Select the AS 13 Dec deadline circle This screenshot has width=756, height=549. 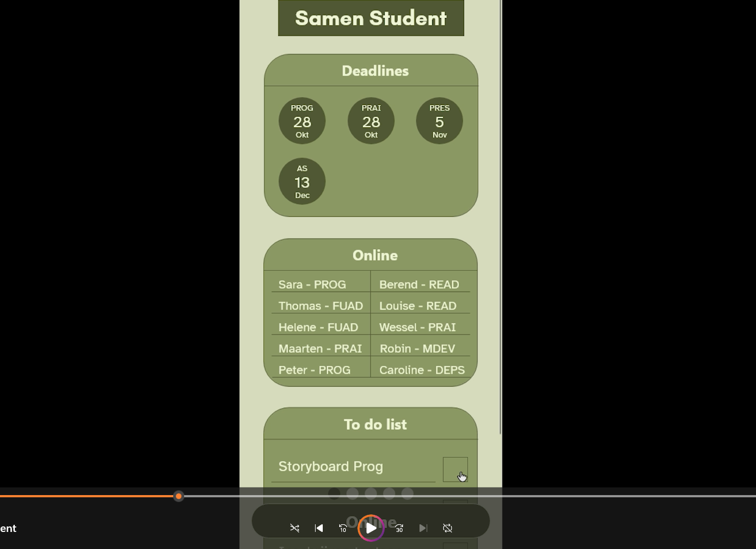[x=302, y=182]
